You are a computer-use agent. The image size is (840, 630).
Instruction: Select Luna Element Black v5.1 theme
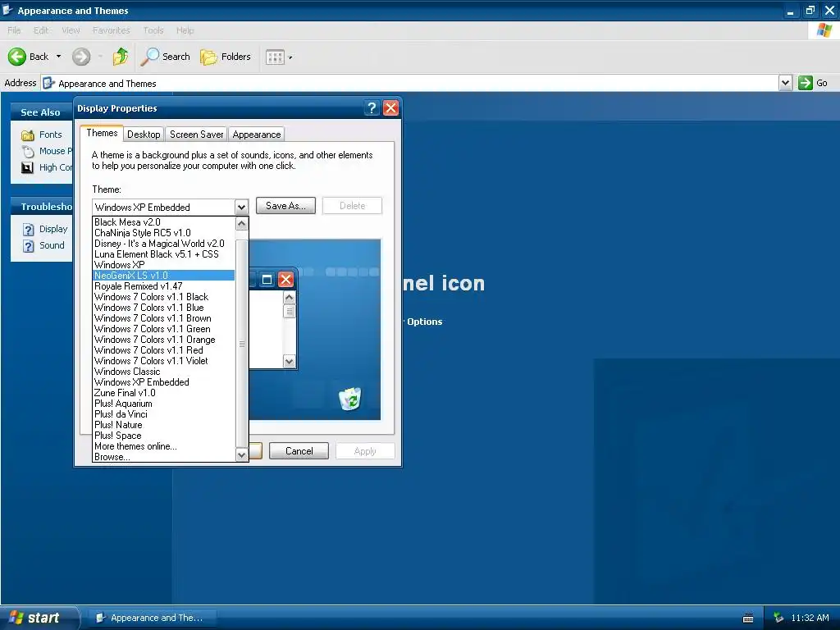(164, 254)
